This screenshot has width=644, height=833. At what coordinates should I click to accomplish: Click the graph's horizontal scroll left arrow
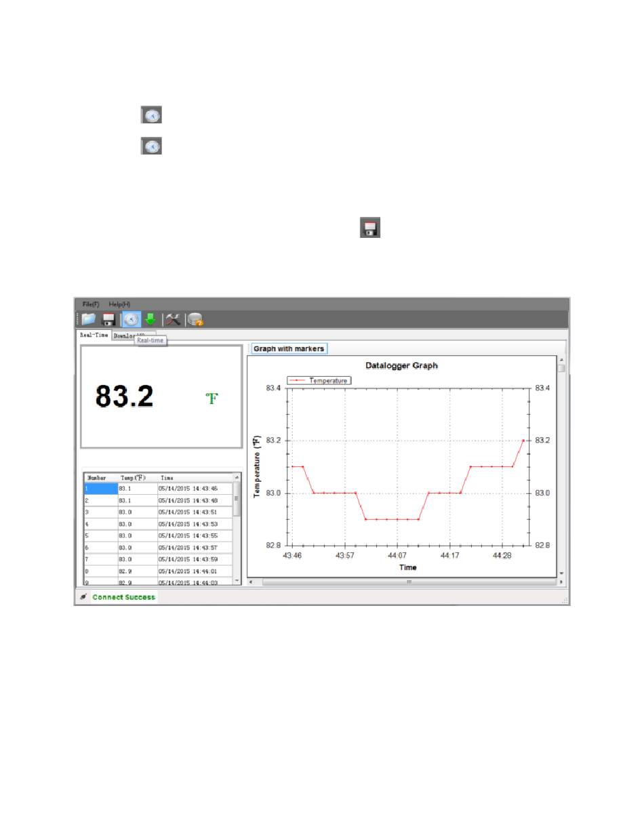pos(252,582)
